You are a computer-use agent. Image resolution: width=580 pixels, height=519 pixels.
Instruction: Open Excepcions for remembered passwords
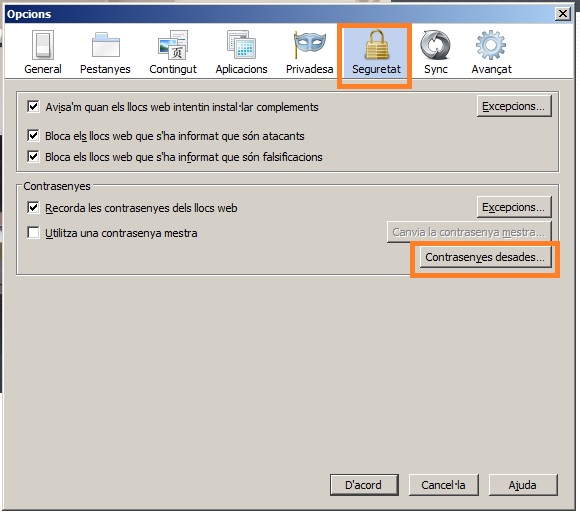pyautogui.click(x=514, y=207)
